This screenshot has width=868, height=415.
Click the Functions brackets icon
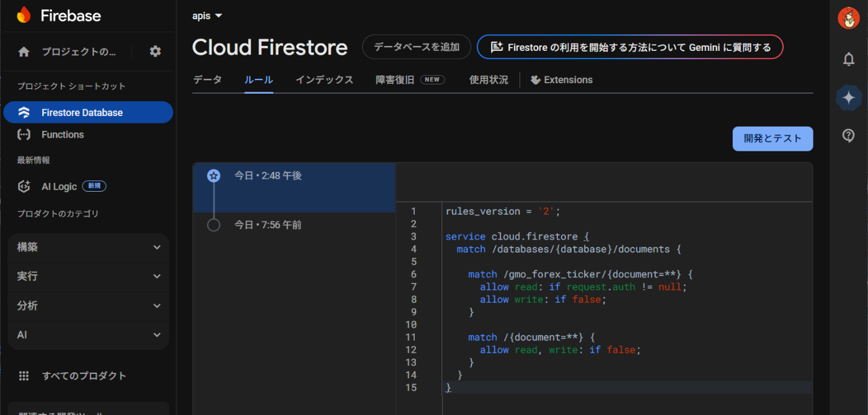point(24,134)
